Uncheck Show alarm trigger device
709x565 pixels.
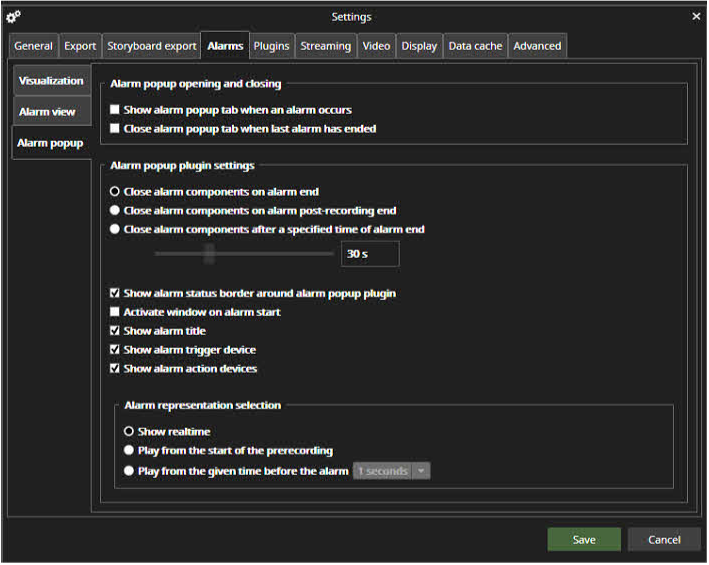pos(115,350)
